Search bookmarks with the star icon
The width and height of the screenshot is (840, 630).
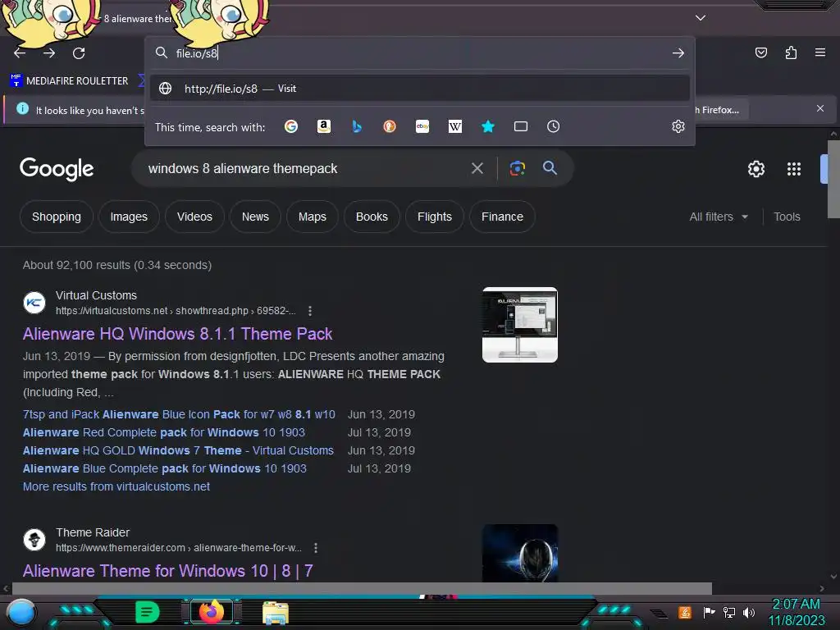coord(487,126)
